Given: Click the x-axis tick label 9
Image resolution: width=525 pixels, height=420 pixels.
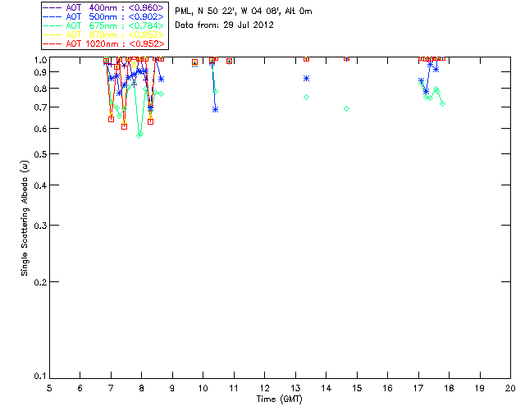Looking at the screenshot, I should pos(172,388).
